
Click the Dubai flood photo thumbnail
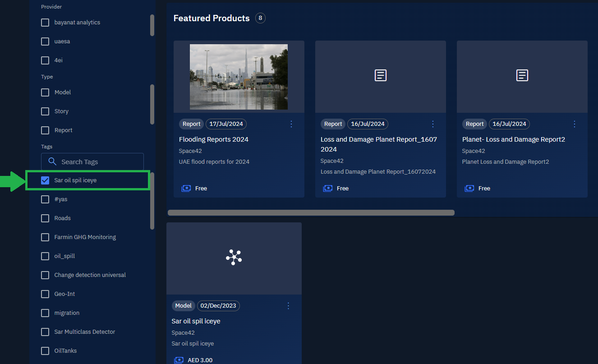239,77
